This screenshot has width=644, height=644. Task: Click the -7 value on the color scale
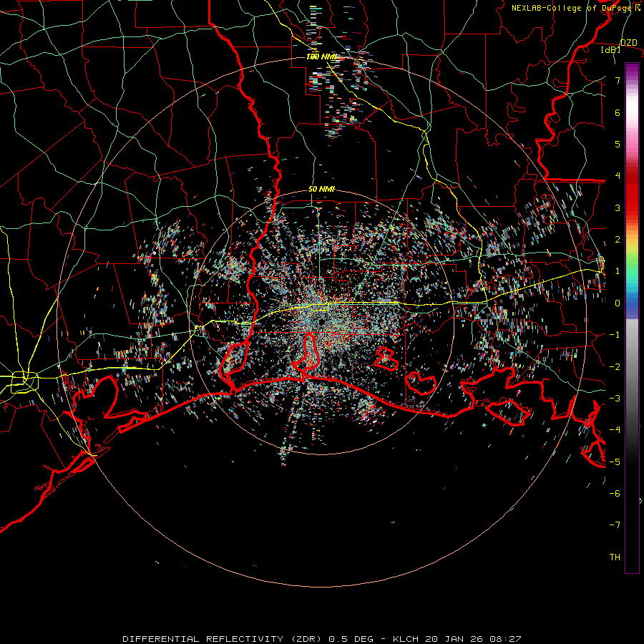[615, 525]
